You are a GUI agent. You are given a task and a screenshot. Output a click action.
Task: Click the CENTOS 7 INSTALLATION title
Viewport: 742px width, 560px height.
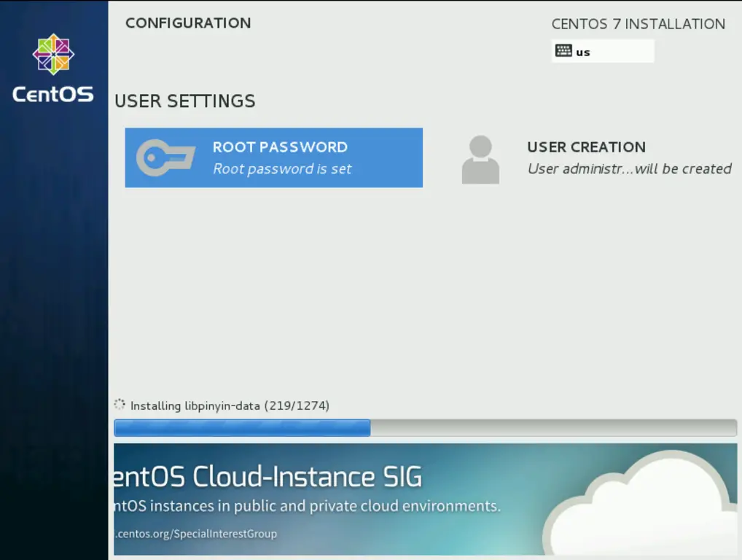click(638, 23)
